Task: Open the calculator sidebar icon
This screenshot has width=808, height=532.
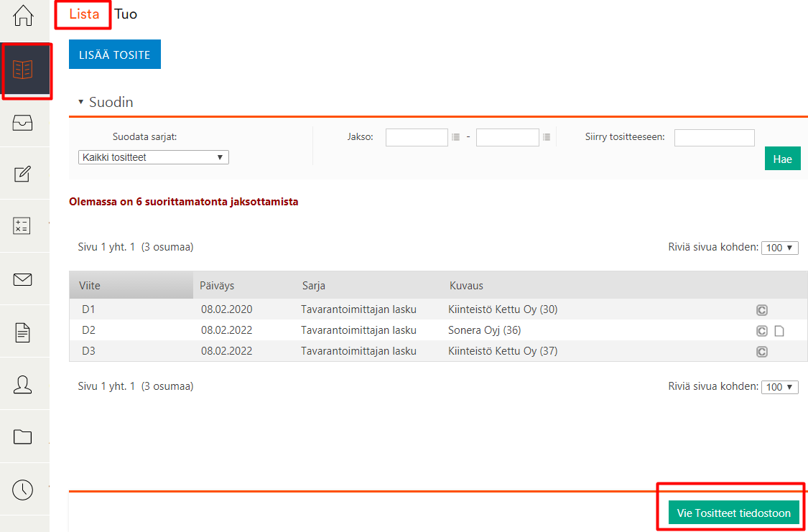Action: click(23, 225)
